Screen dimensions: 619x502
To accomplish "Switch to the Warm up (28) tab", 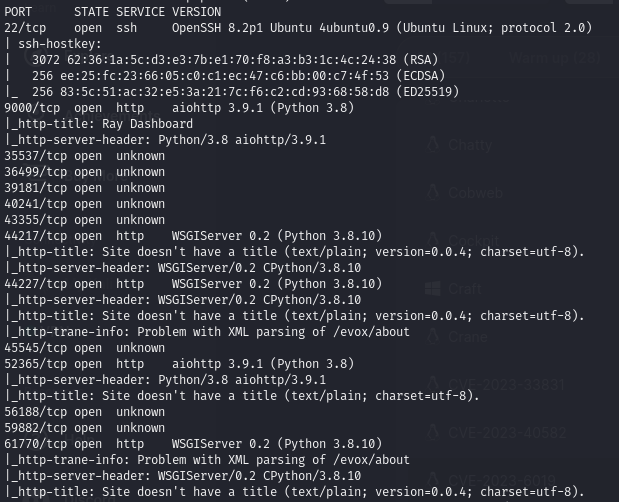I will 554,59.
